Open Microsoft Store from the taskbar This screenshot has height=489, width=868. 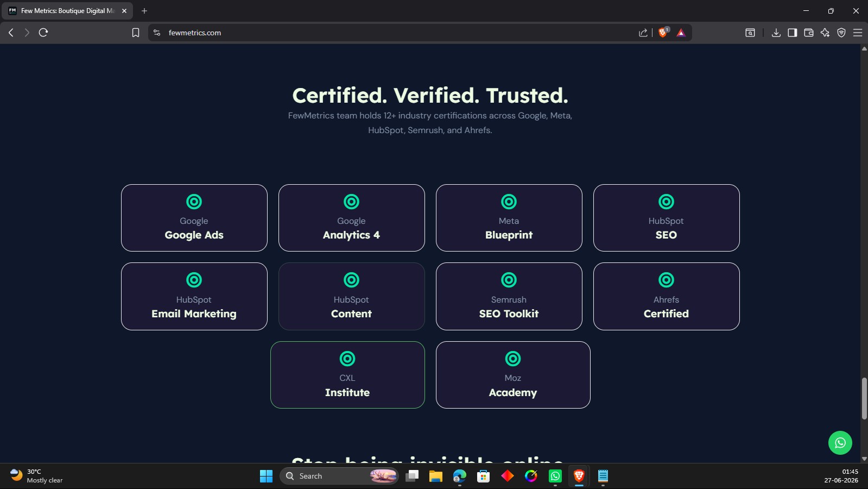(483, 476)
